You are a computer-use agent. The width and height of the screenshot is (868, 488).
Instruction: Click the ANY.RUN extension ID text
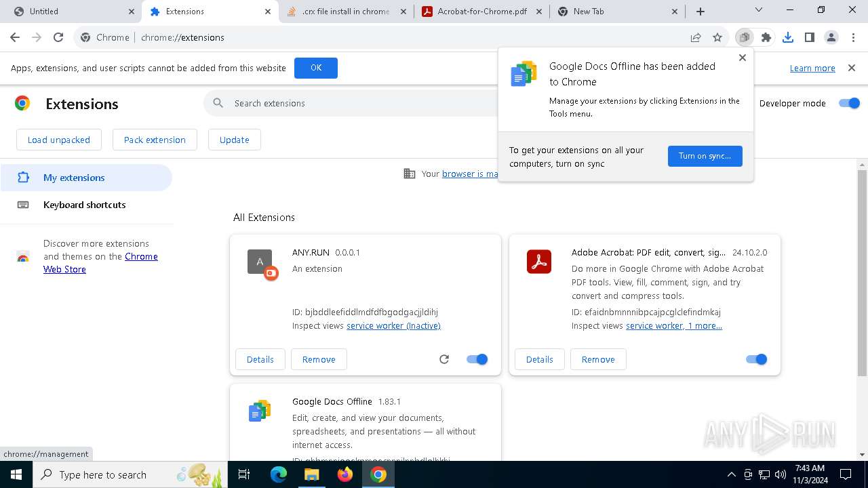coord(365,312)
